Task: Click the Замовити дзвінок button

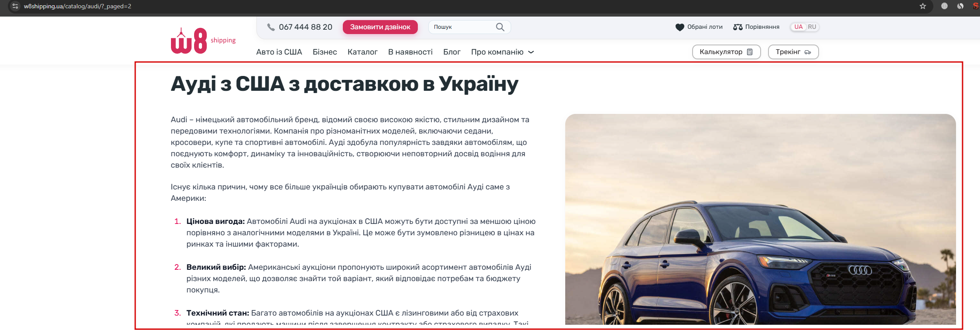Action: 380,27
